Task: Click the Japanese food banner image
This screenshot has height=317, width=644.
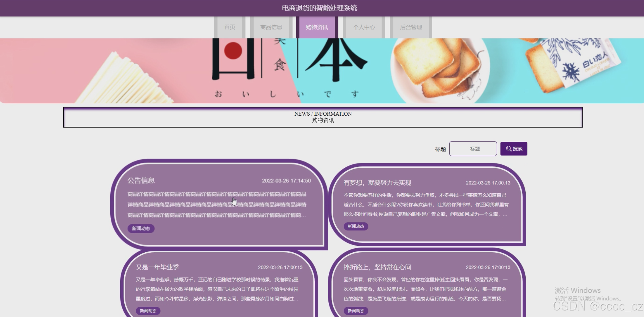Action: tap(322, 71)
